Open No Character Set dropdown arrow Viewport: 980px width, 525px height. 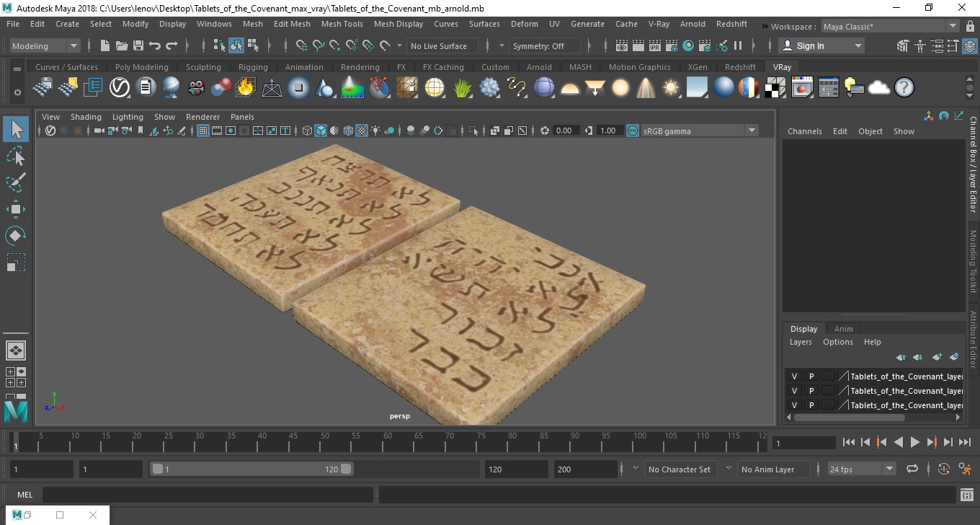click(x=636, y=469)
